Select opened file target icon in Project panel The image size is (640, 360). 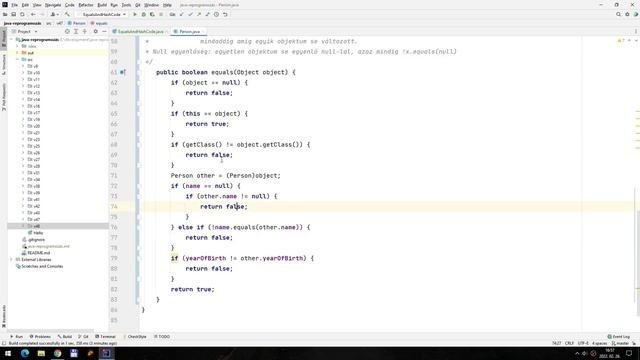coord(67,31)
